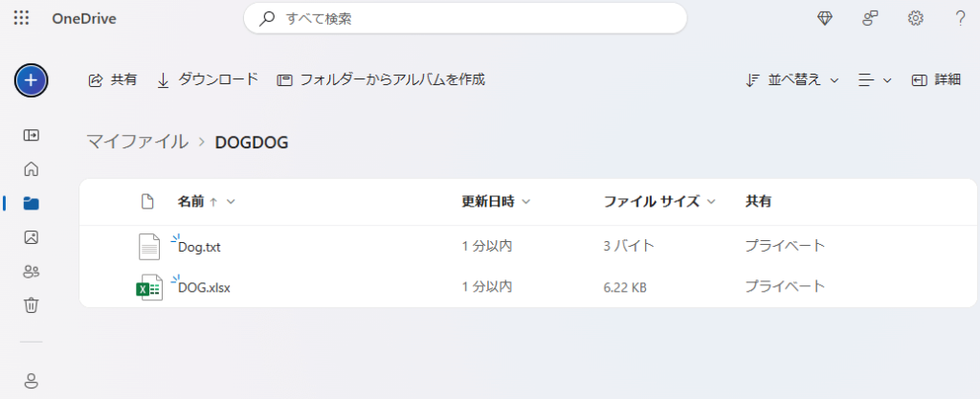Click the すべて検索 search field
The image size is (980, 399).
pos(465,18)
